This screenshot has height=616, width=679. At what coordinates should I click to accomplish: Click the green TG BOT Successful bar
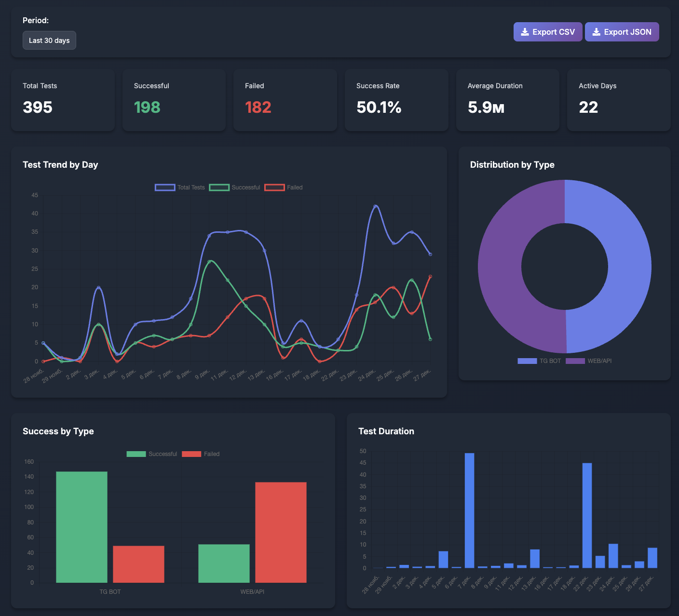click(82, 525)
